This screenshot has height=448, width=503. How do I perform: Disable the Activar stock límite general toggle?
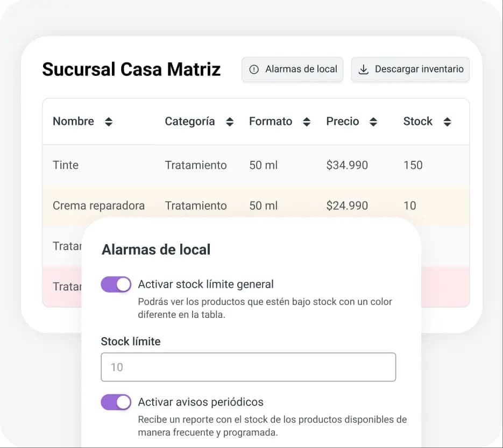[x=116, y=284]
